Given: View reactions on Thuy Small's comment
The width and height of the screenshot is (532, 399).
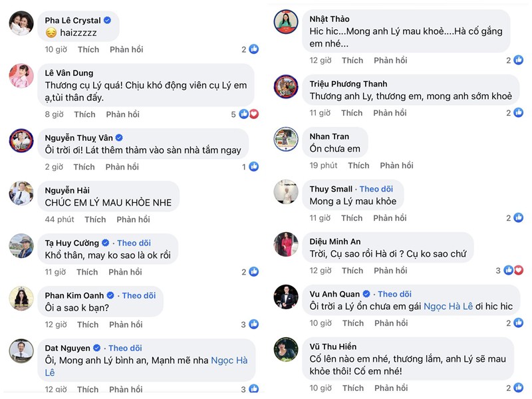Looking at the screenshot, I should pyautogui.click(x=519, y=218).
